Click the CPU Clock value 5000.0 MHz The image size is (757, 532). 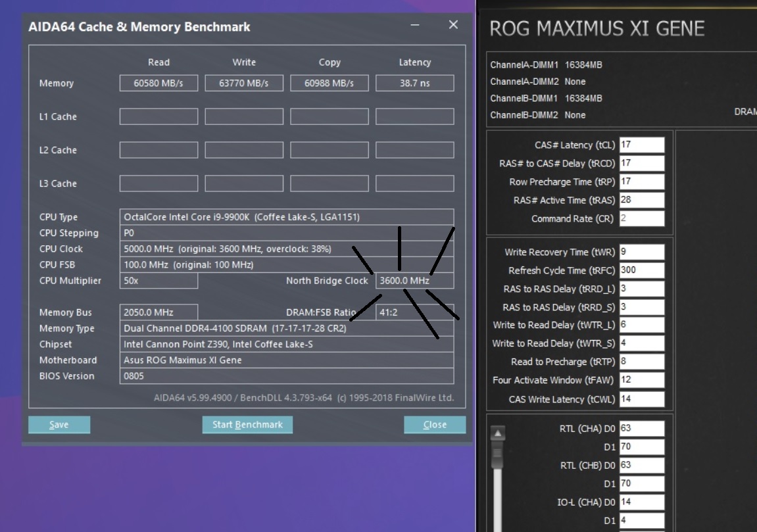pyautogui.click(x=287, y=249)
